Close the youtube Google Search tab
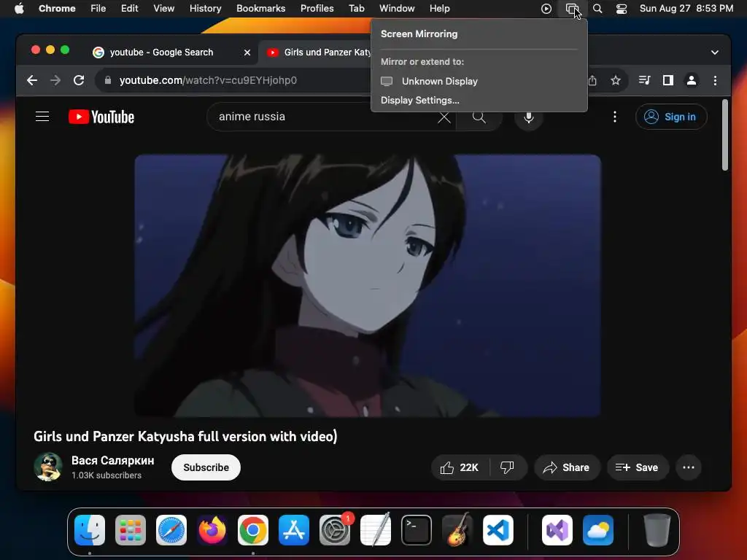This screenshot has width=747, height=560. click(x=247, y=52)
